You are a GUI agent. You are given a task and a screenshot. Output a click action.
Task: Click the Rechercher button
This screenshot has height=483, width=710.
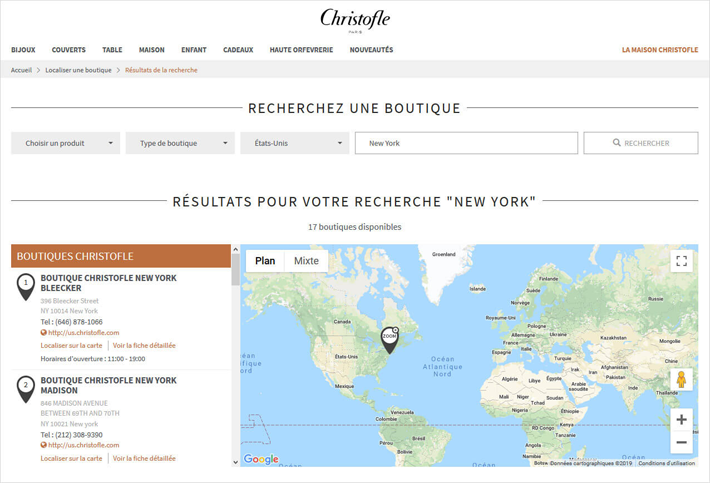[x=641, y=143]
